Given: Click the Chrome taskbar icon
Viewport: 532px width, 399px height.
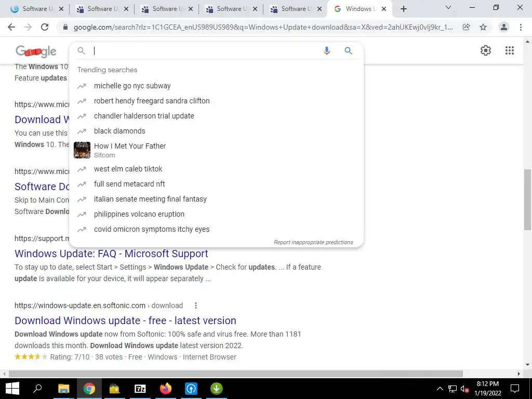Looking at the screenshot, I should (89, 389).
